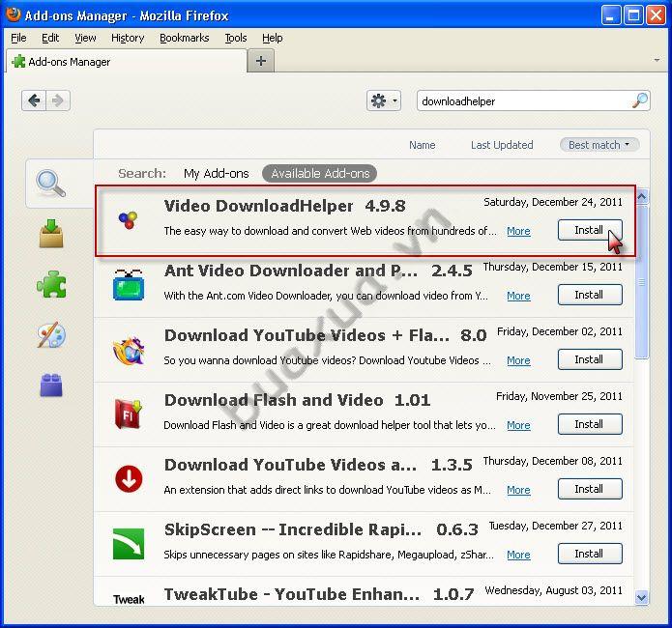Click the Video DownloadHelper colored balls icon
Image resolution: width=672 pixels, height=628 pixels.
128,220
